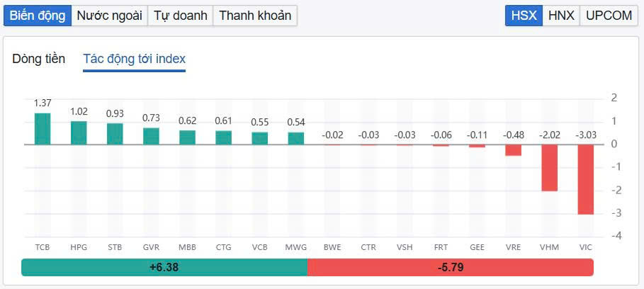This screenshot has height=289, width=644.
Task: Click the HPG bar in chart
Action: [x=79, y=133]
